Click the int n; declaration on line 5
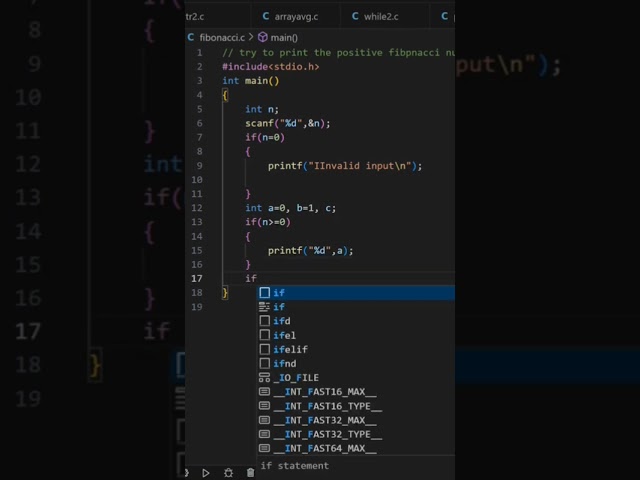Image resolution: width=640 pixels, height=480 pixels. [x=262, y=109]
